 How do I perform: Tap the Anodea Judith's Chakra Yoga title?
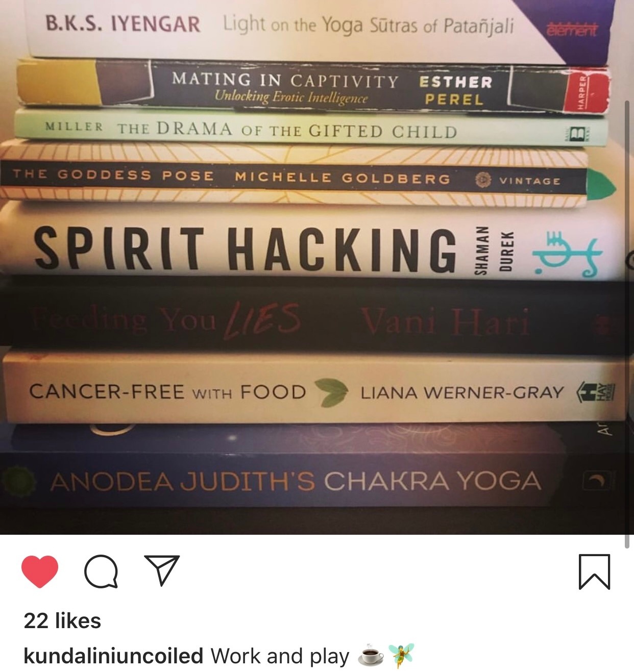(295, 481)
